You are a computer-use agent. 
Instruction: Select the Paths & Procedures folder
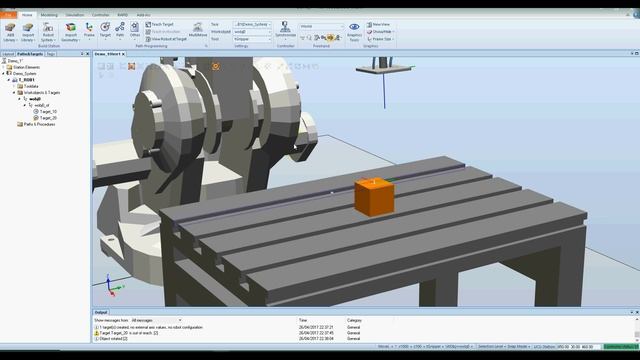(x=39, y=124)
